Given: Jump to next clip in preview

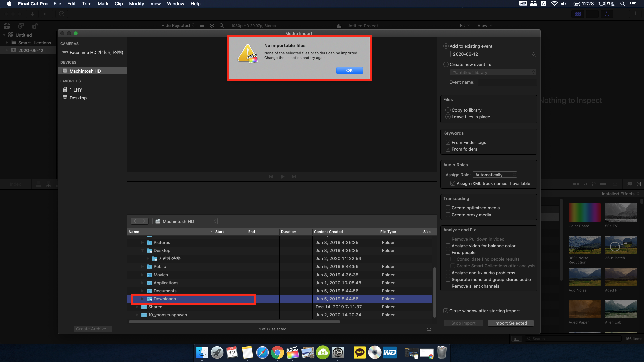Looking at the screenshot, I should pyautogui.click(x=294, y=177).
